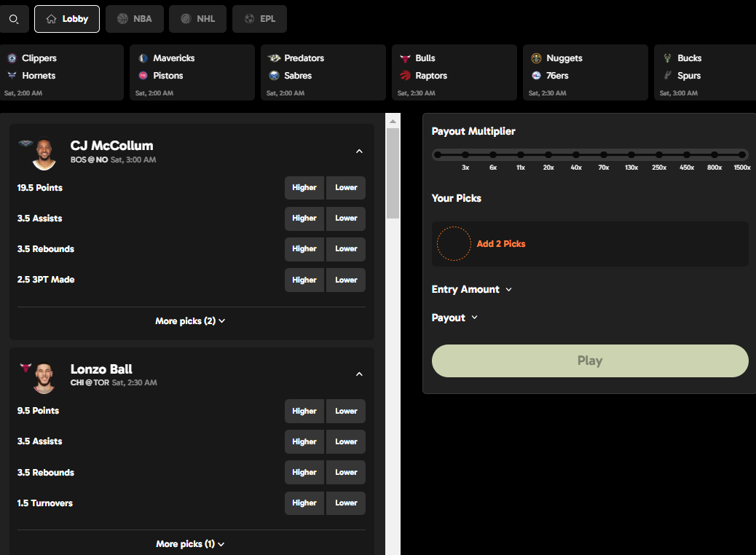Pick Lower on CJ McCollum 2.5 3PT Made
This screenshot has height=555, width=756.
346,280
